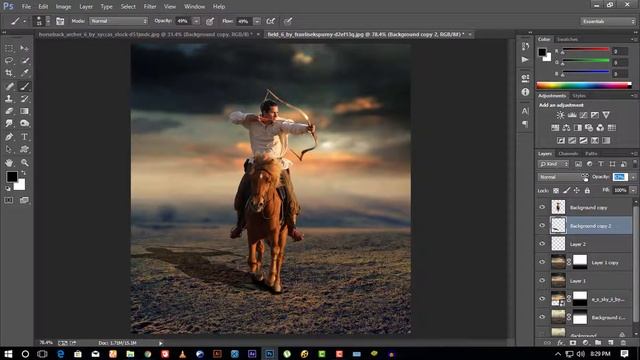Toggle Lock all for the layer
640x360 pixels.
pyautogui.click(x=587, y=190)
